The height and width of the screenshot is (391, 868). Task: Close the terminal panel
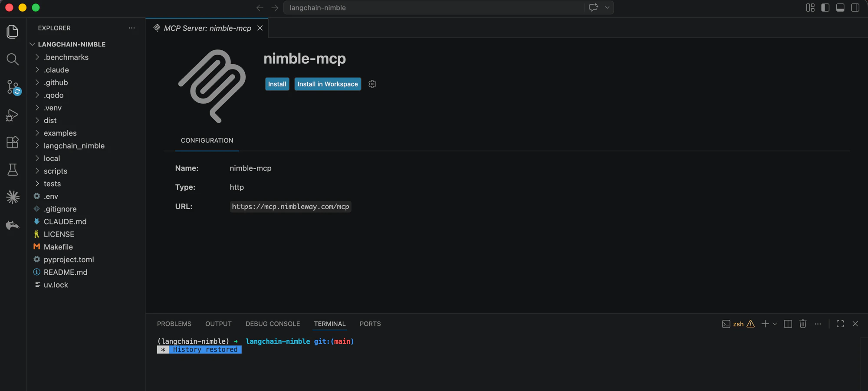pos(855,324)
